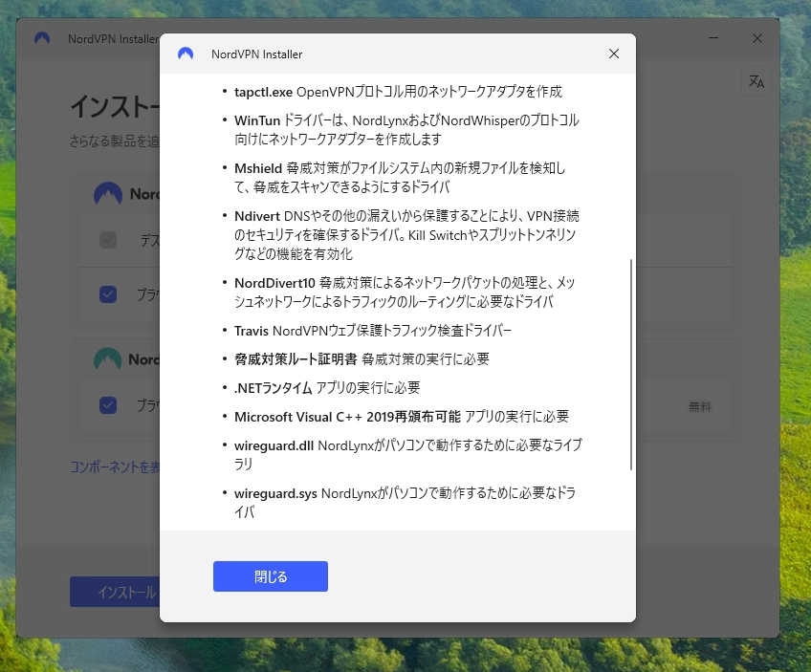
Task: Click the NordVPN logo in dialog title bar
Action: tap(186, 54)
